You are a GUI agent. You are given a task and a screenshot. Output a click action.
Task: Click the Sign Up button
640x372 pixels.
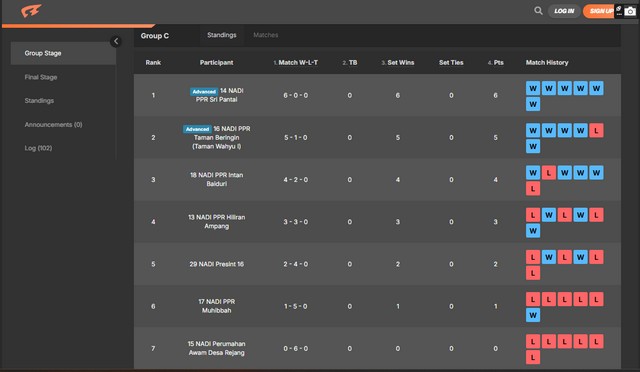(x=599, y=11)
